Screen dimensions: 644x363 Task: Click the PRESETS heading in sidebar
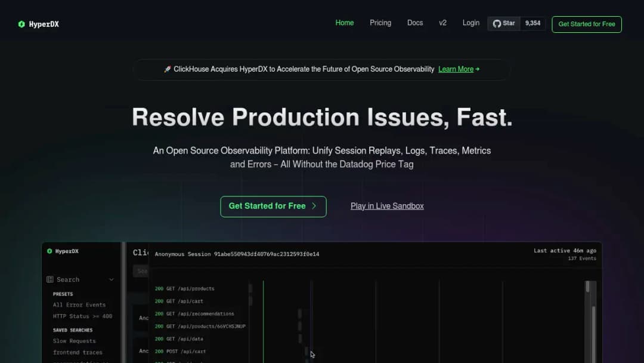click(63, 294)
